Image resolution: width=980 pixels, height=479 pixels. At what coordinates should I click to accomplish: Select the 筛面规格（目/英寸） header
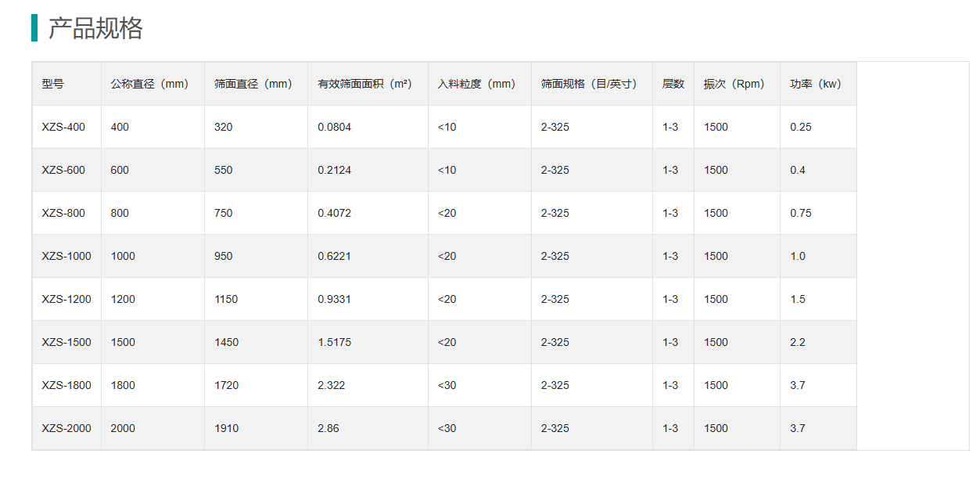point(589,84)
